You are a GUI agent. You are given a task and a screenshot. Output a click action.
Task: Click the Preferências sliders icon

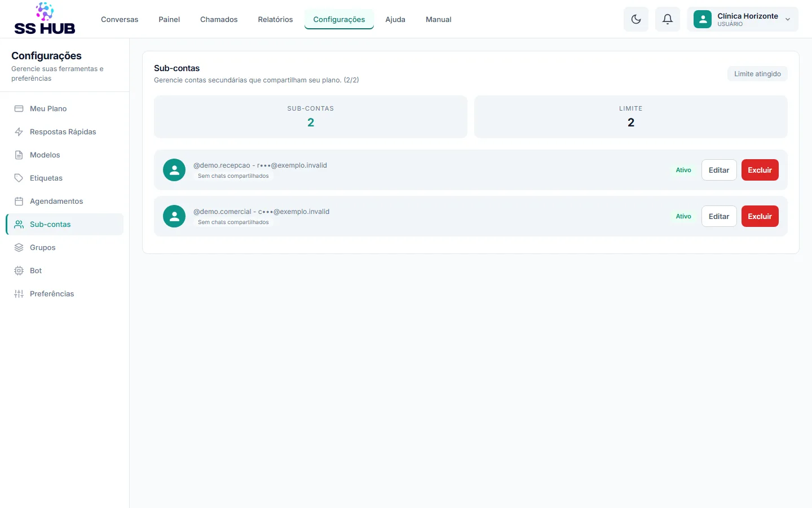pos(19,294)
